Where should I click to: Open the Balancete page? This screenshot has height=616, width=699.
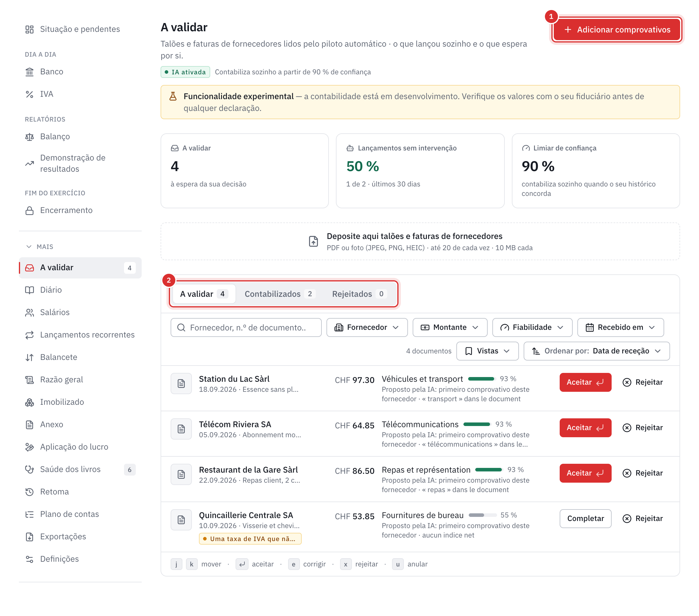coord(80,357)
